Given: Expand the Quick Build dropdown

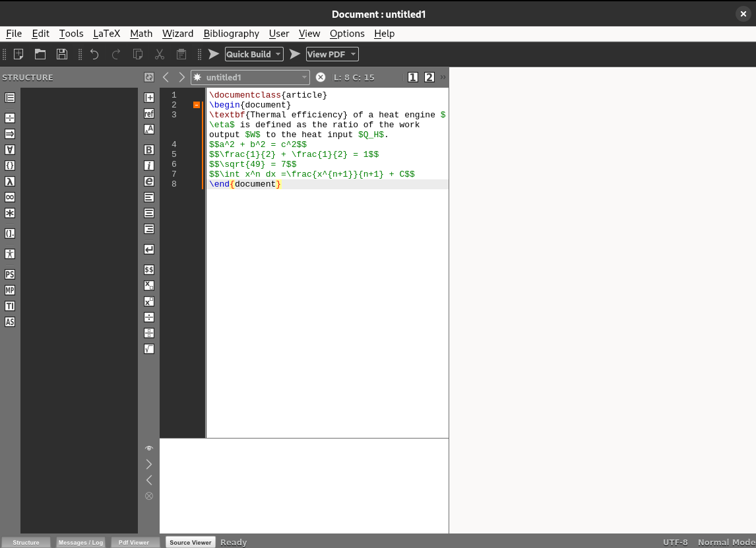Looking at the screenshot, I should point(278,54).
